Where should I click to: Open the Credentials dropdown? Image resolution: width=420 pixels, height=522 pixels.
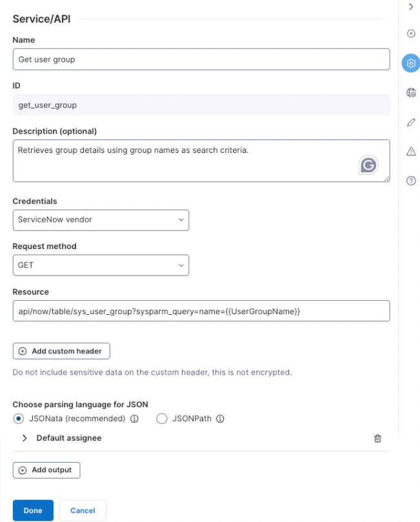click(x=101, y=220)
